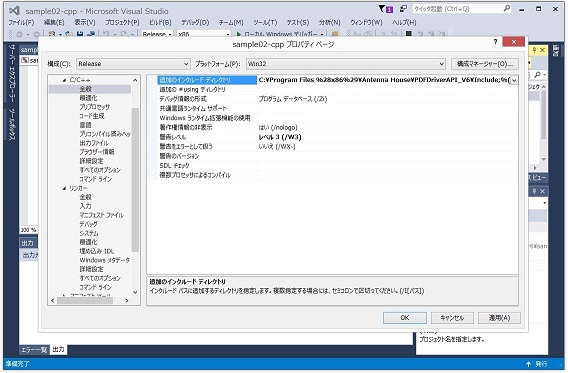Click the publish up-arrow icon in status bar
568x373 pixels.
coord(529,364)
